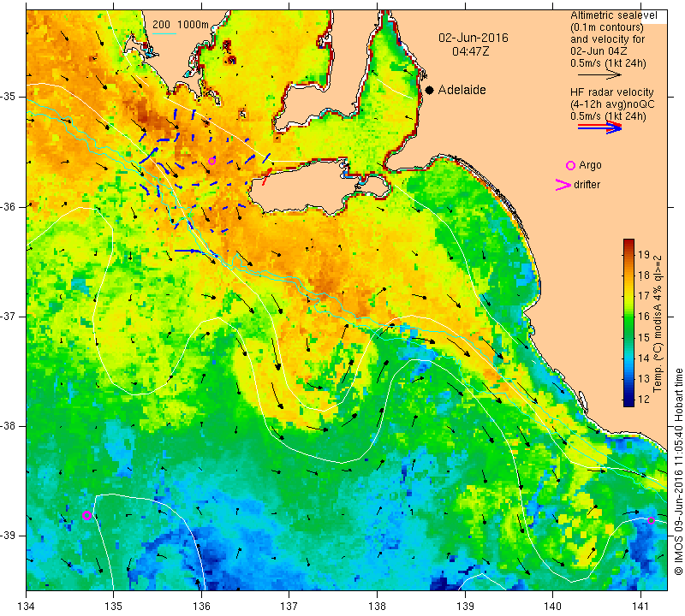Click the '-39' latitude axis label
Image resolution: width=685 pixels, height=616 pixels.
coord(8,536)
